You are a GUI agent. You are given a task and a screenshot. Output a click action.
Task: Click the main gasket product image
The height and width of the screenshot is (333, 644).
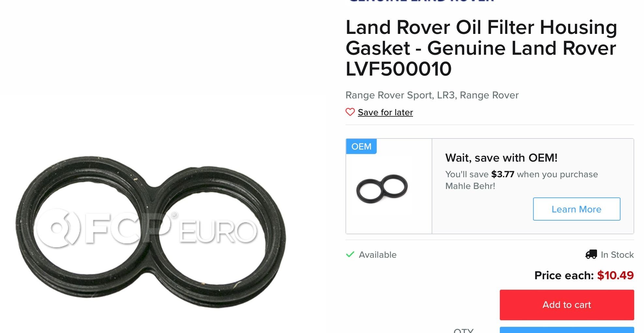tap(151, 231)
